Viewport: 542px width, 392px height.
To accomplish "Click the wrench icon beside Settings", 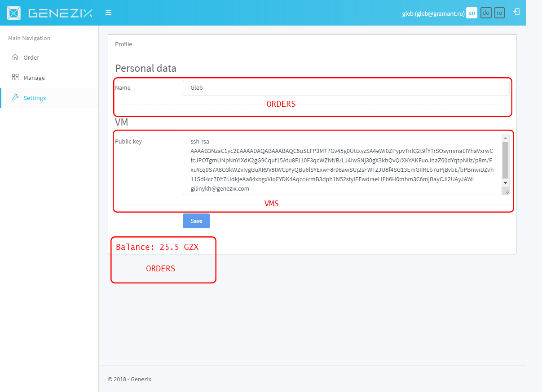I will 15,98.
